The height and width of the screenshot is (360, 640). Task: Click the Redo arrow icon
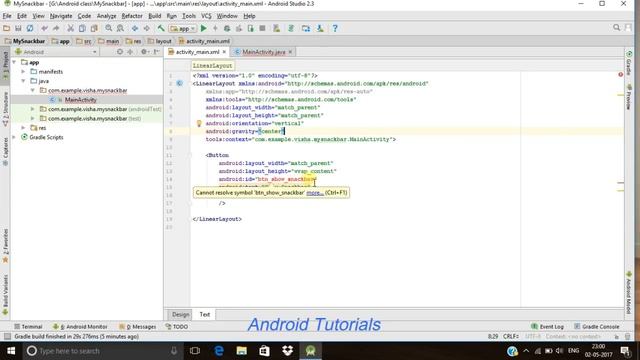56,29
